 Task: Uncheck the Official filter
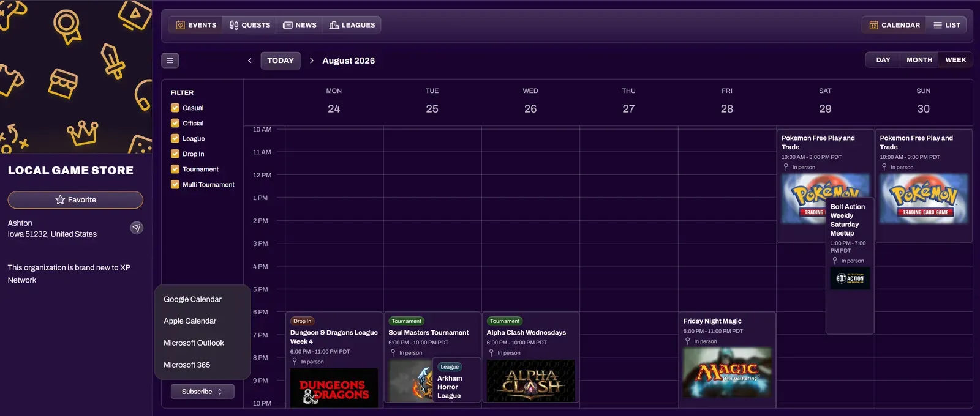(175, 123)
